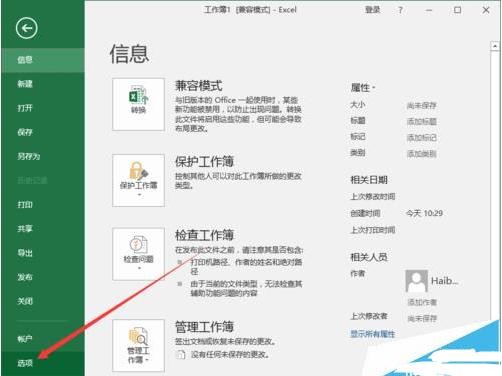Select 导出 in the sidebar
502x376 pixels.
(43, 253)
